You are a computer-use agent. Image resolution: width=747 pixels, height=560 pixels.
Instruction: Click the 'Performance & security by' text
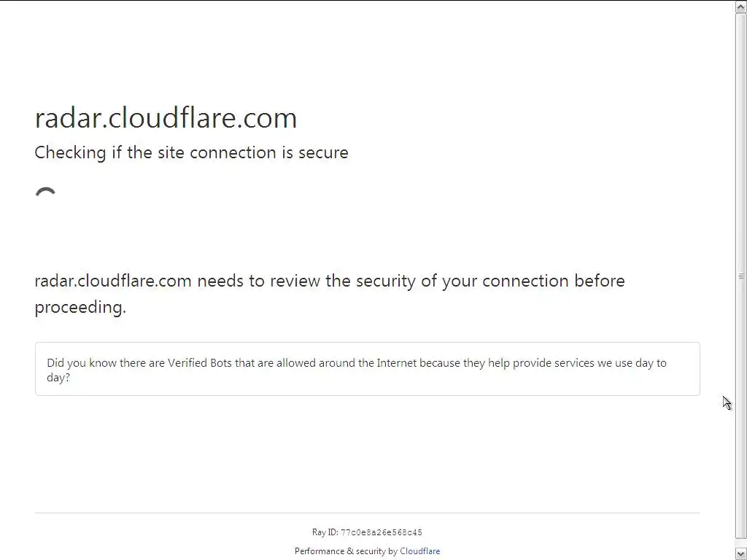(346, 551)
